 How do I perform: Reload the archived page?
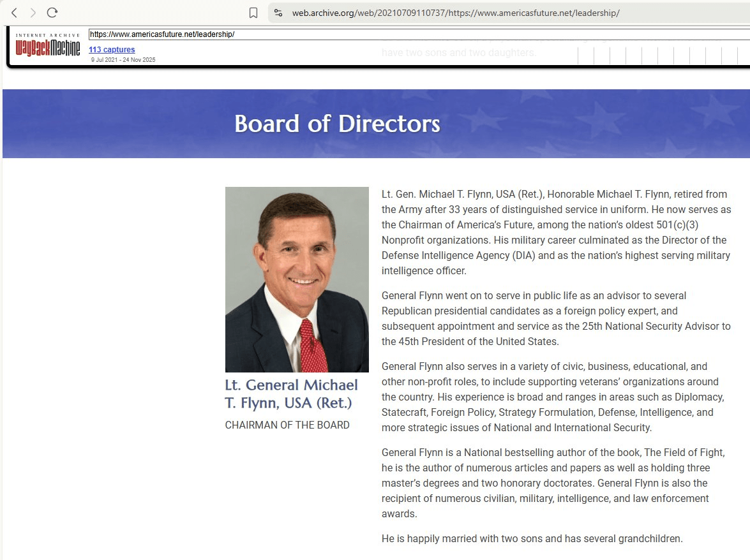pos(52,13)
